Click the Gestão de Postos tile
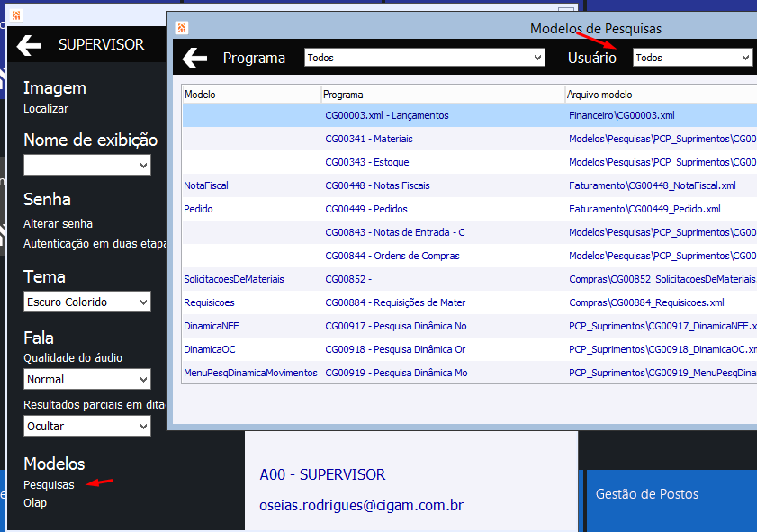The height and width of the screenshot is (532, 757). click(x=671, y=500)
